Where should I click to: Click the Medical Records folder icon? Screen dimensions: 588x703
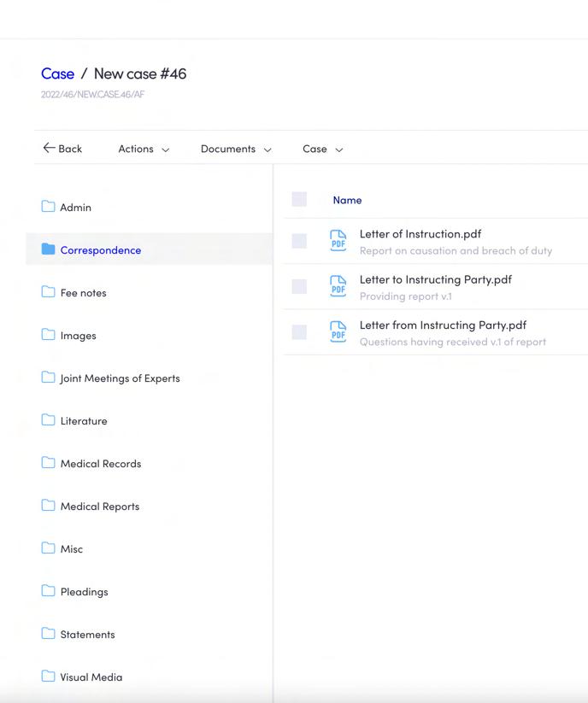click(x=48, y=463)
